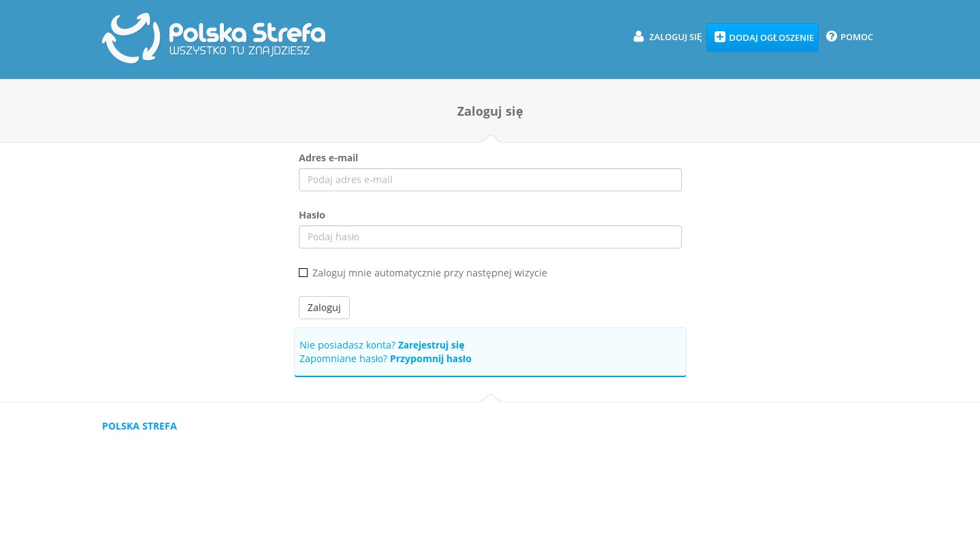Image resolution: width=980 pixels, height=533 pixels.
Task: Open the POMOC menu item
Action: [x=856, y=37]
